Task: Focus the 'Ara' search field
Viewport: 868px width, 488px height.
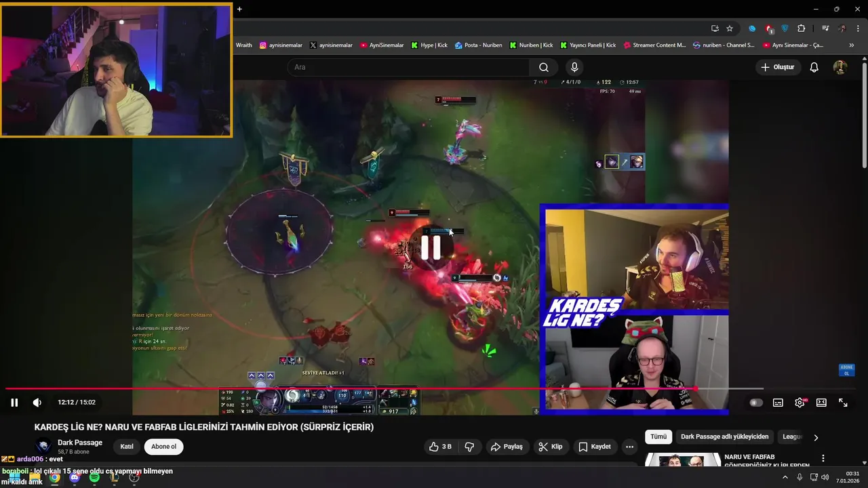Action: (x=409, y=67)
